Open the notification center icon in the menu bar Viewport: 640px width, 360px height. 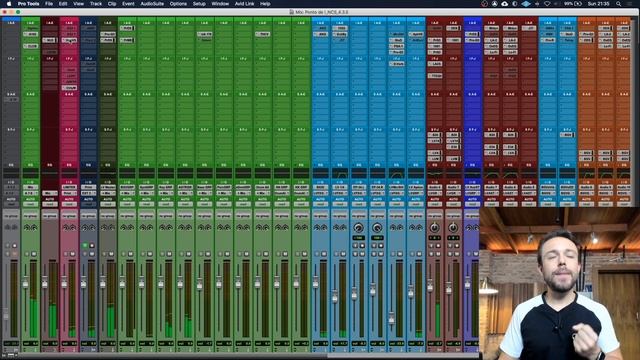(x=630, y=4)
